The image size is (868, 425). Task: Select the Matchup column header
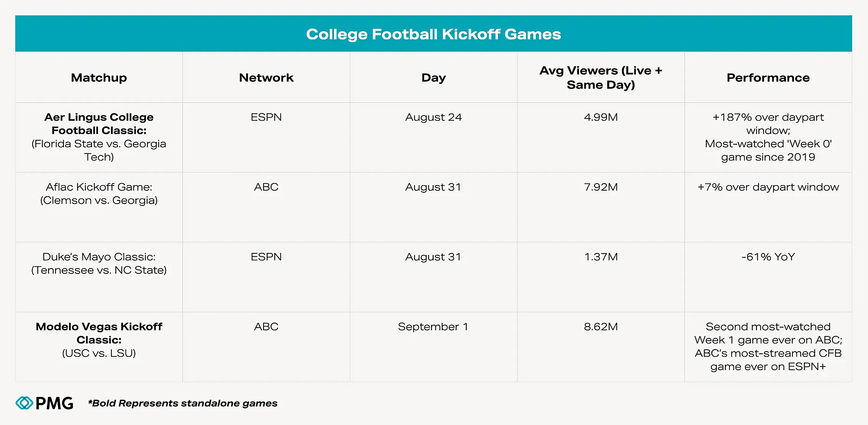pos(99,78)
